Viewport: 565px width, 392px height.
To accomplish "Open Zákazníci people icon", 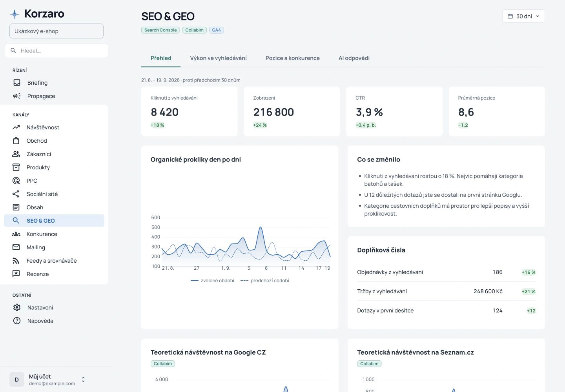I will coord(16,154).
